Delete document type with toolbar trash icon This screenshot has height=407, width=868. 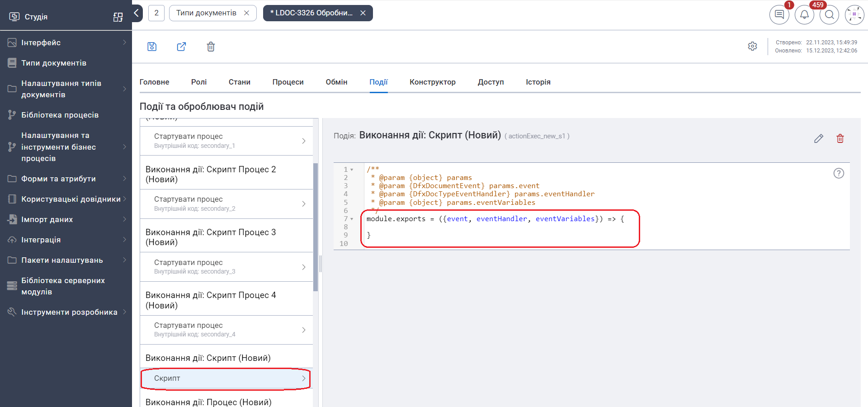click(211, 47)
